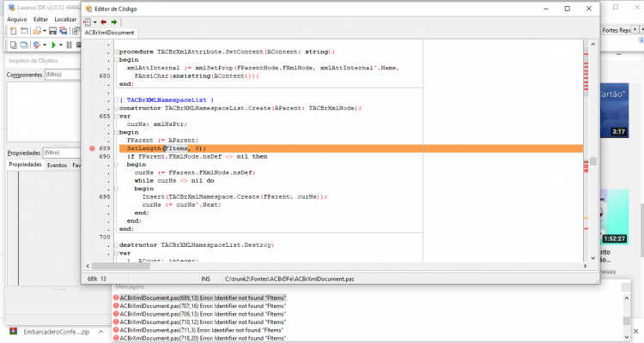
Task: Select error message for line 711,3
Action: click(201, 330)
